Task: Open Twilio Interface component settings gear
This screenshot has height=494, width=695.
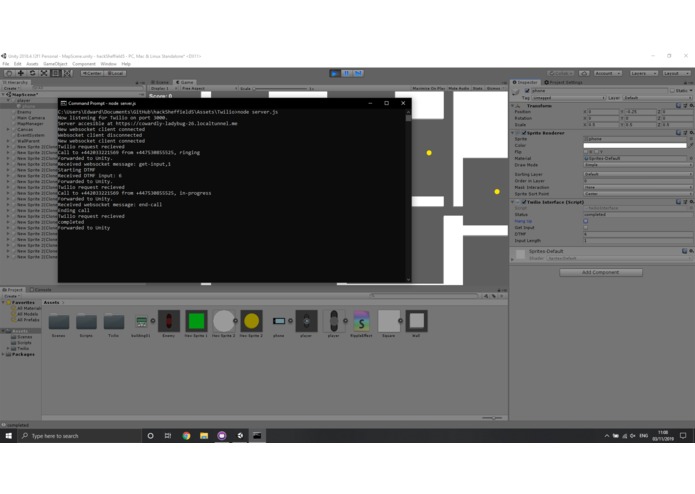Action: [691, 202]
